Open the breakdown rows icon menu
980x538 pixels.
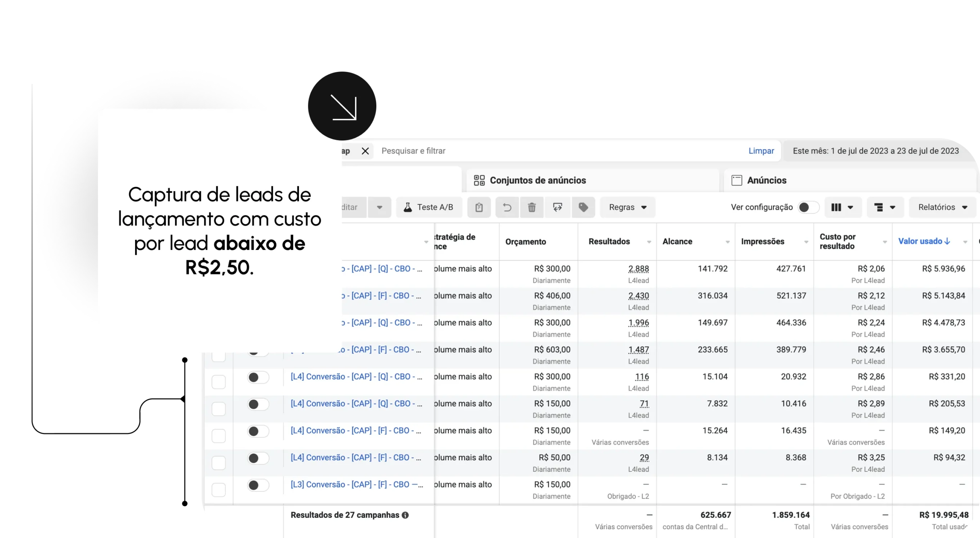(885, 207)
